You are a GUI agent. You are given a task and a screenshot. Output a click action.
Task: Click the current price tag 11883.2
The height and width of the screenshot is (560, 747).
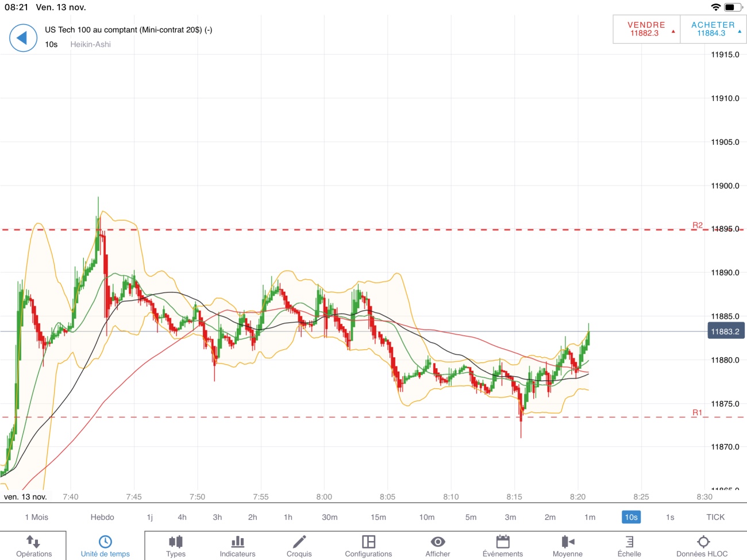725,331
